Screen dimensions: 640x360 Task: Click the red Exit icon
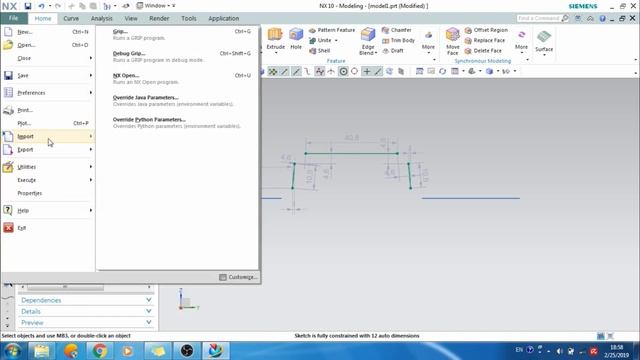click(x=8, y=228)
